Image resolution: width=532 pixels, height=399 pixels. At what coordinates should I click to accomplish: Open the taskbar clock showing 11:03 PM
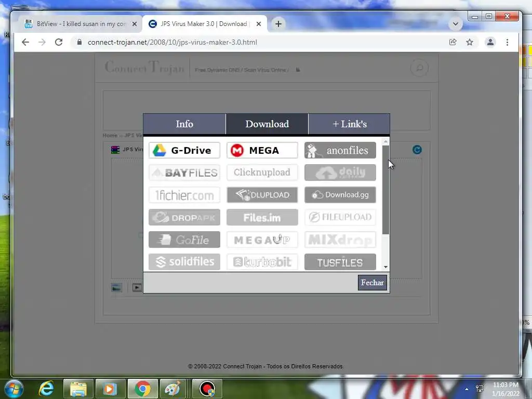(x=506, y=389)
